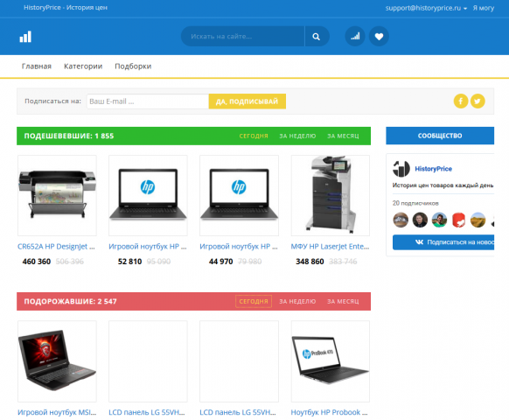The width and height of the screenshot is (509, 420).
Task: Visit the Facebook page icon
Action: [x=461, y=101]
